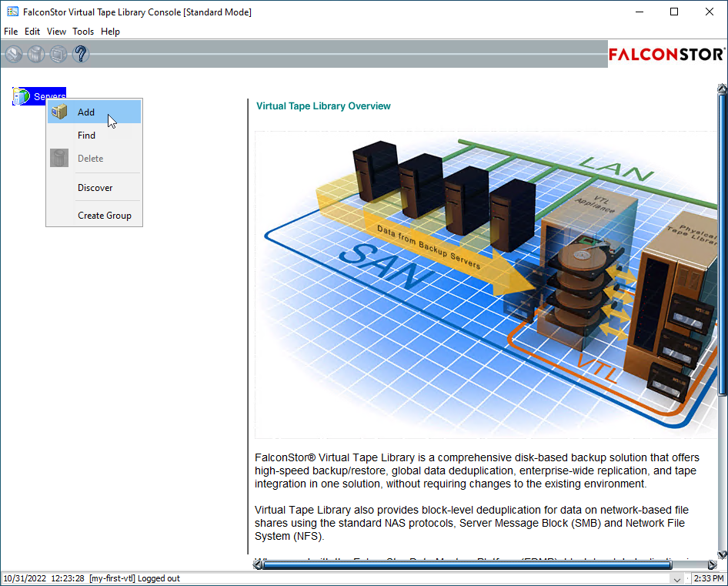
Task: Click the FalconStor logo
Action: 666,55
